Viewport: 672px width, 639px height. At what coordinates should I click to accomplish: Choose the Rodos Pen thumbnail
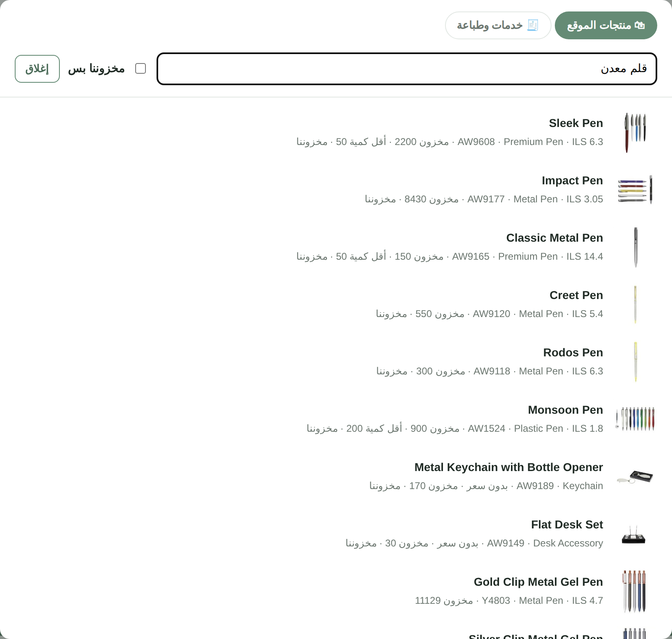click(x=635, y=362)
